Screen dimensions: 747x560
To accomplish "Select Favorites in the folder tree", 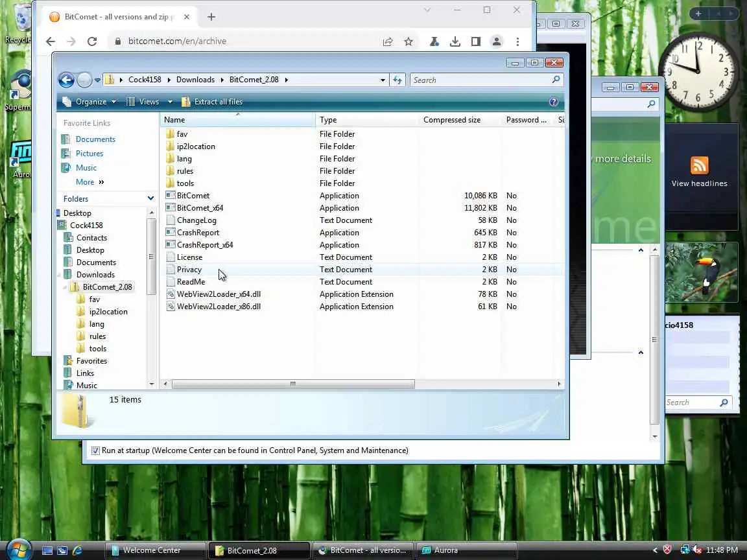I will (x=91, y=361).
